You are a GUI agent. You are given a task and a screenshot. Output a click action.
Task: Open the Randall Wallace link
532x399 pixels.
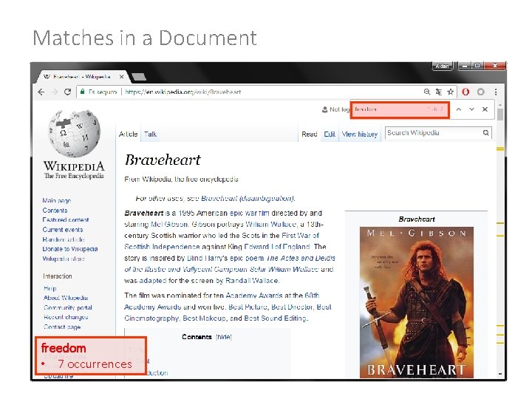pos(252,281)
